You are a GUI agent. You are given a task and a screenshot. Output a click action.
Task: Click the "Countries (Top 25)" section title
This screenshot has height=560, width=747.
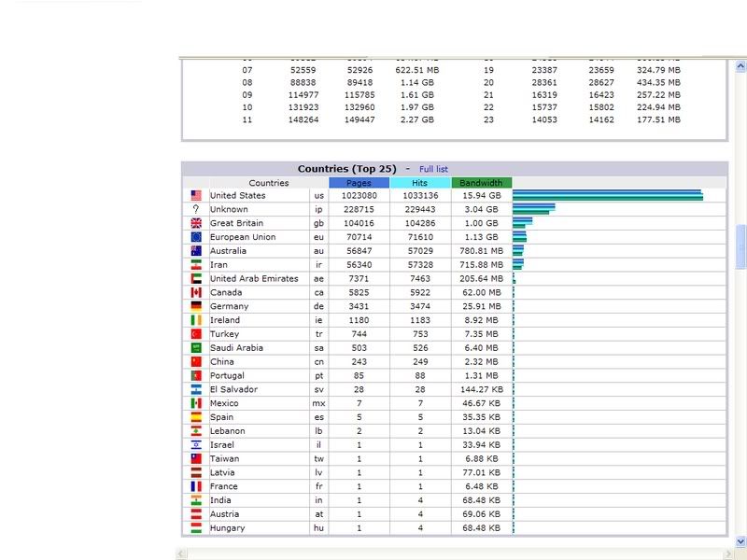coord(346,169)
